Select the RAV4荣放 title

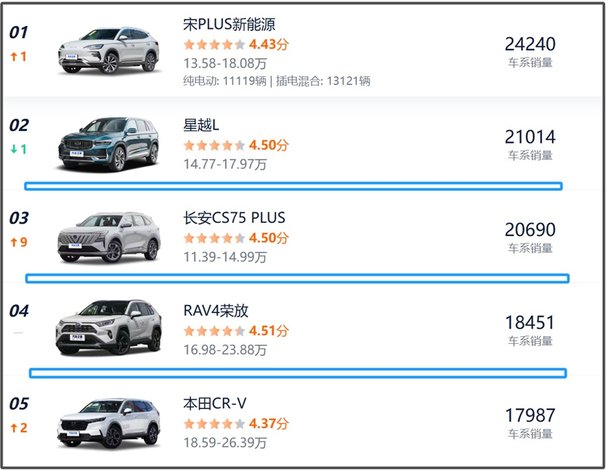tap(216, 310)
